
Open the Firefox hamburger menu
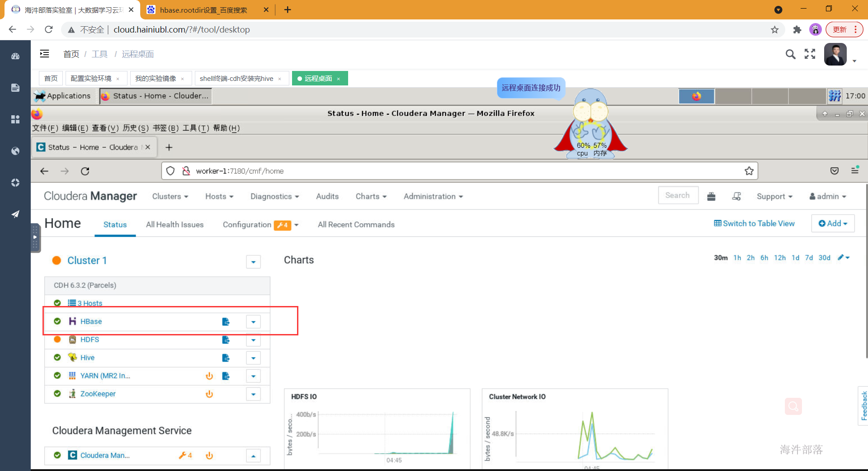pyautogui.click(x=855, y=170)
